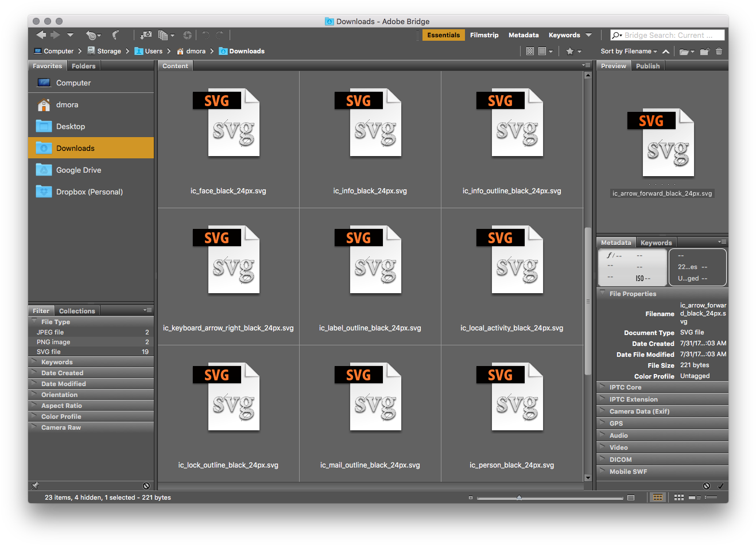Click the Reveal recent file clock icon
The width and height of the screenshot is (756, 545).
click(92, 35)
